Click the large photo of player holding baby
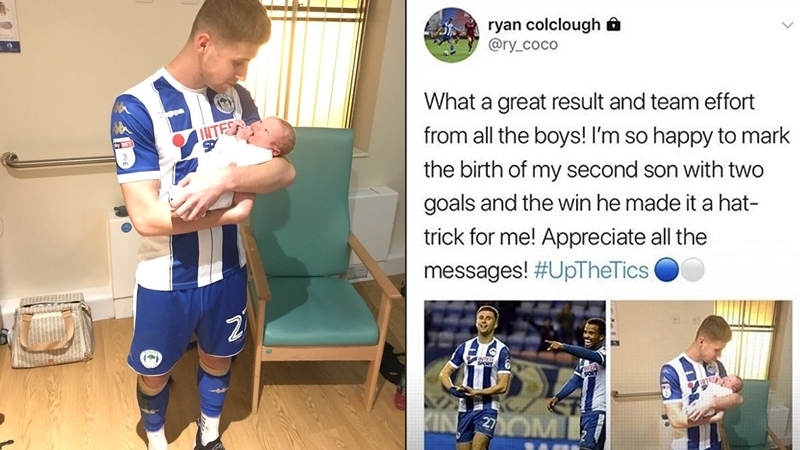 [203, 225]
